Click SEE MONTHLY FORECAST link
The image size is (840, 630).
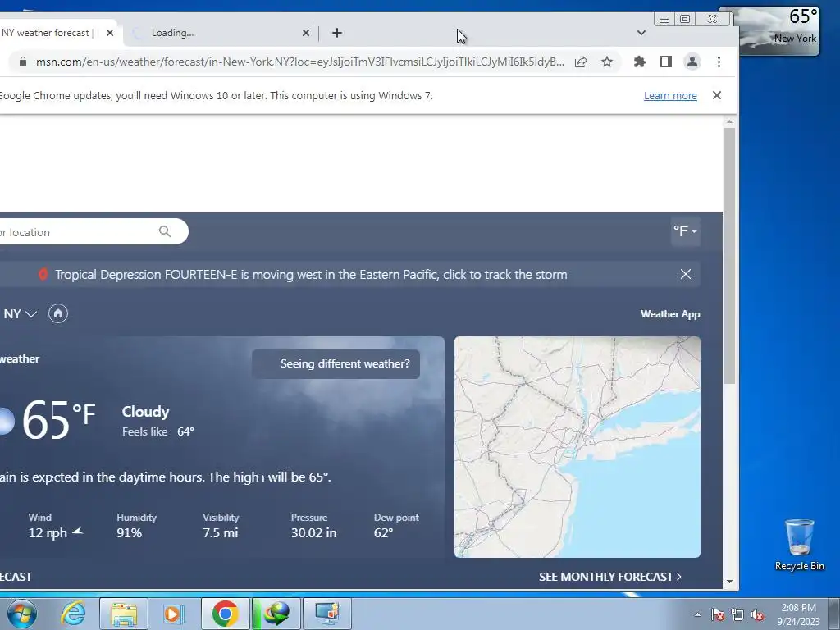click(x=610, y=577)
